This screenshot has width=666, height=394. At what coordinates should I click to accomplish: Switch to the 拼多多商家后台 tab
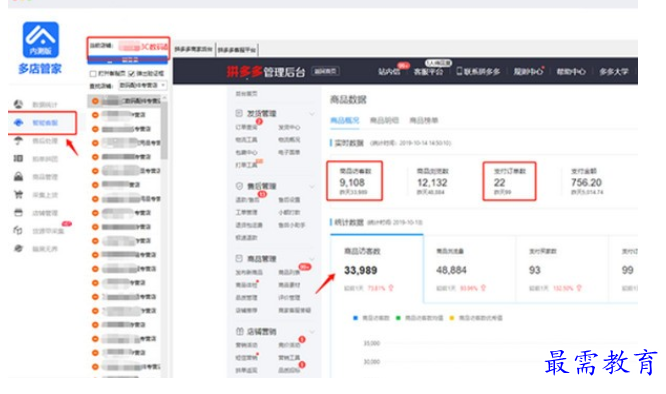pos(193,49)
